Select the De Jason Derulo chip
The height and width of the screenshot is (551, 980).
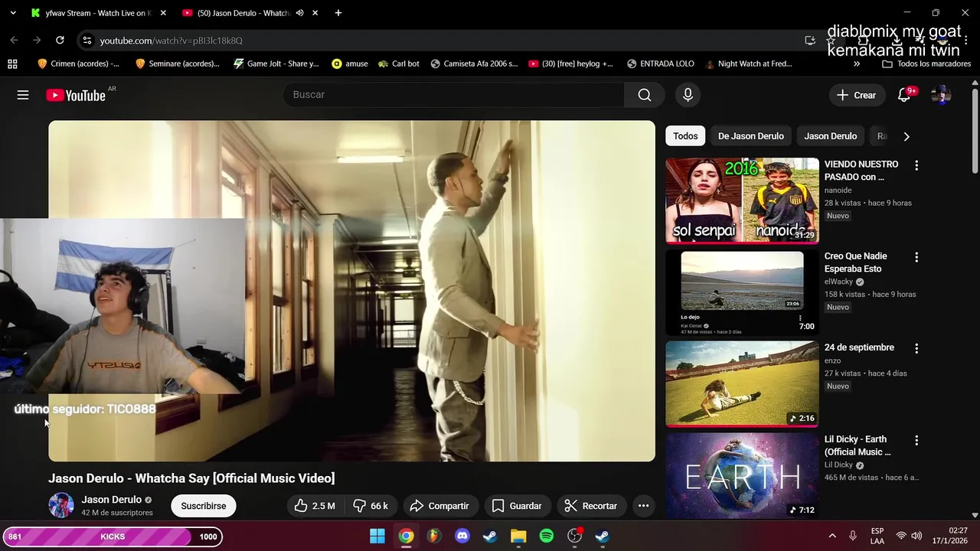[x=751, y=136]
